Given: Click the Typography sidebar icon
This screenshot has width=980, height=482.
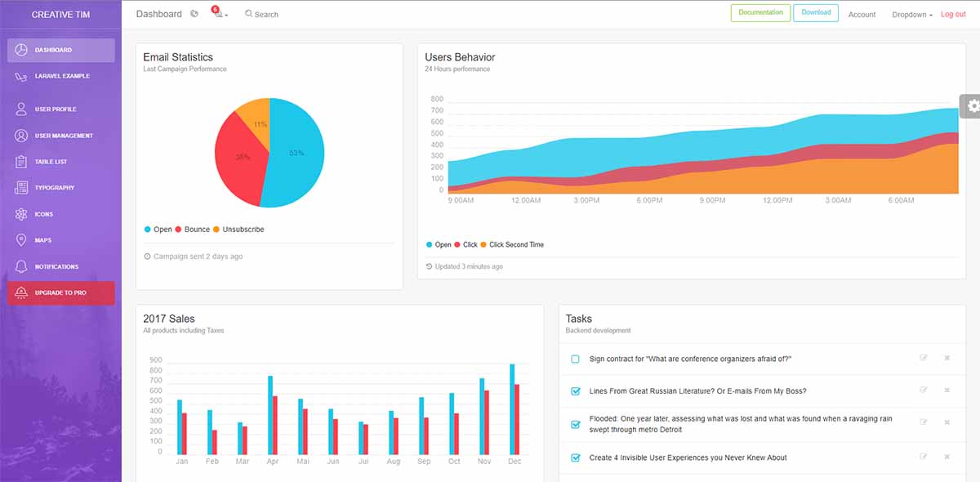Looking at the screenshot, I should pos(20,187).
